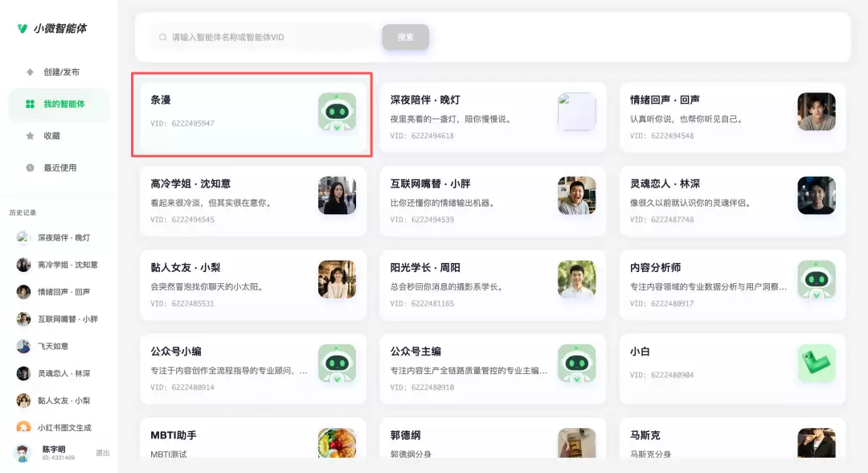Click 退出 next to 陈宇明
The height and width of the screenshot is (473, 868).
[x=102, y=453]
